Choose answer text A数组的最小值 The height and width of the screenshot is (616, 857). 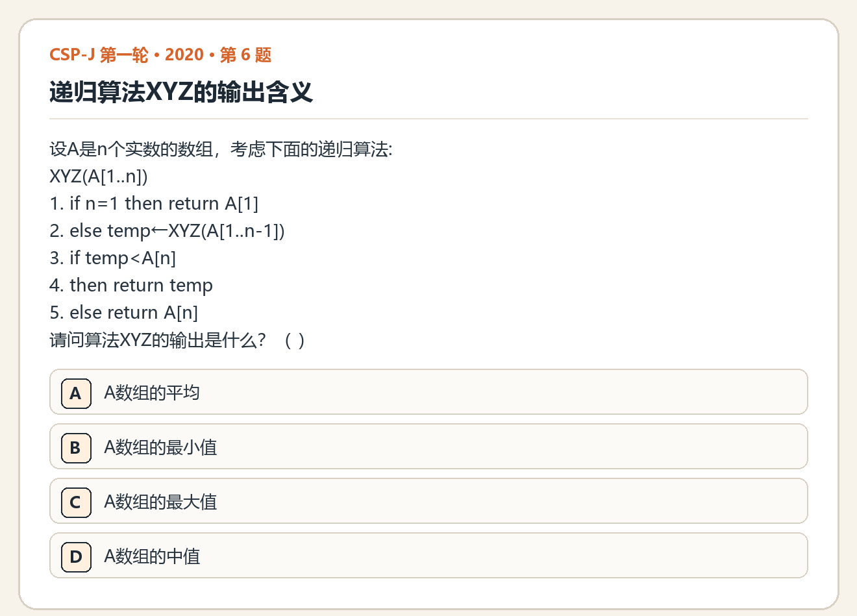[x=160, y=447]
